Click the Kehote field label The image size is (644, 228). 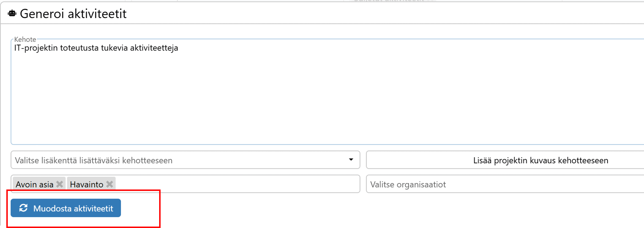point(25,40)
